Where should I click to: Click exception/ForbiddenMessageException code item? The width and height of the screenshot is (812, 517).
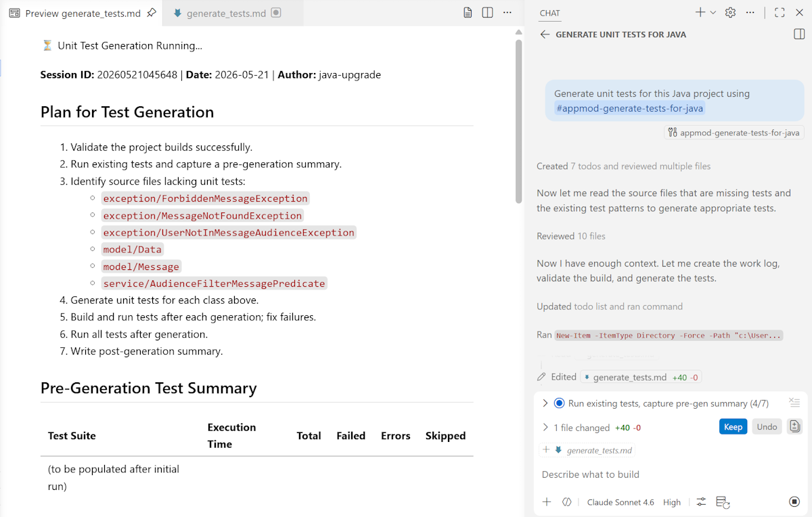206,198
